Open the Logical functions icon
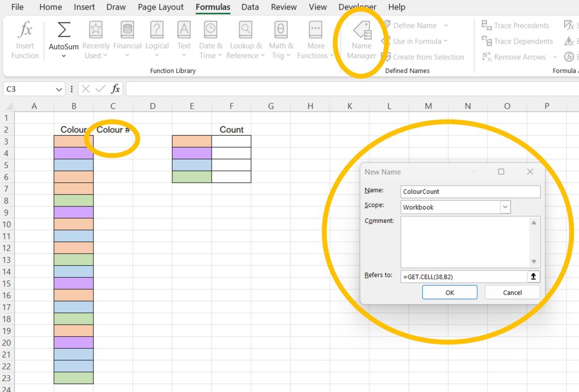Image resolution: width=579 pixels, height=392 pixels. (x=157, y=31)
